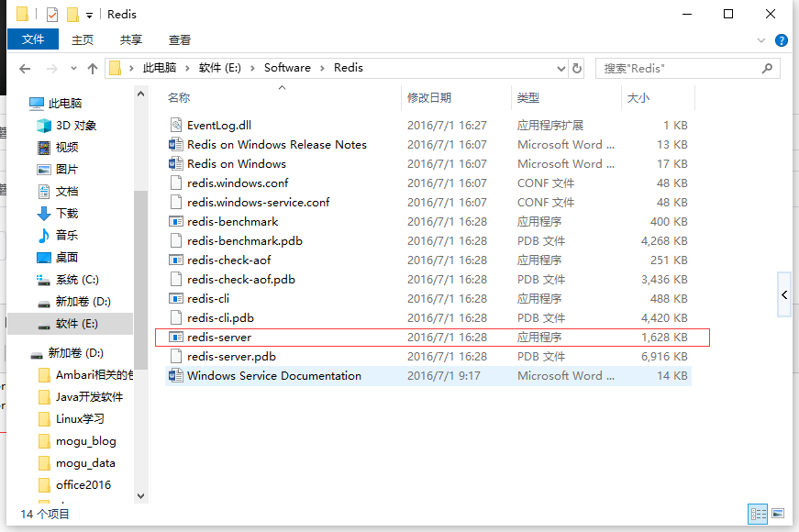Select the redis-cli.pdb file icon
The height and width of the screenshot is (532, 799).
[176, 318]
